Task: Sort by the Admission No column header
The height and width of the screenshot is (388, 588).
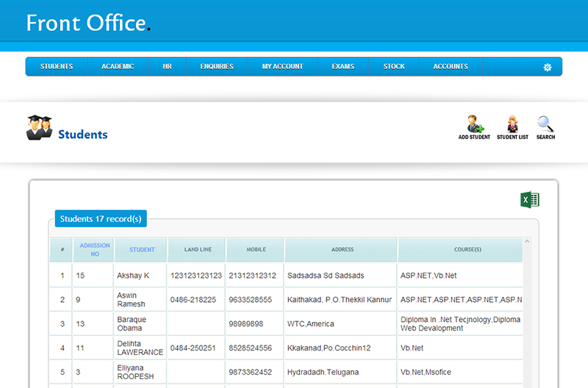Action: tap(94, 249)
